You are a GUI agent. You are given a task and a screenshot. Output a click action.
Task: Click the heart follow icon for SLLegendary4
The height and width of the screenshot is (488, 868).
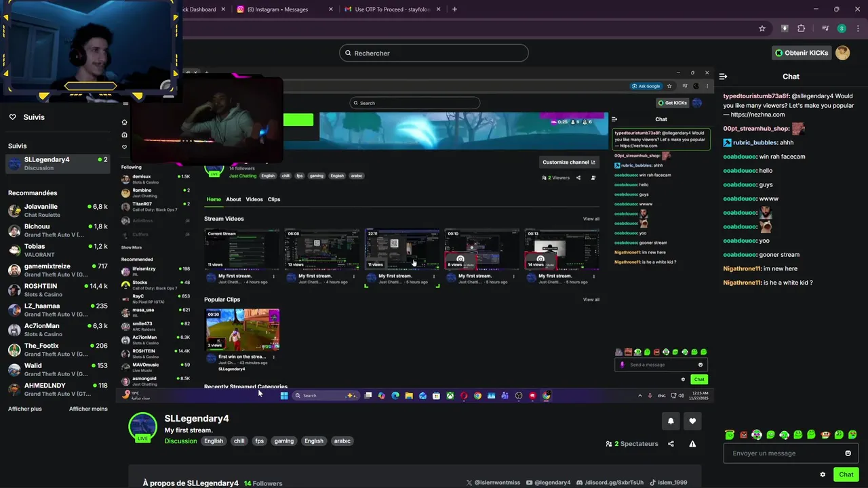(692, 421)
